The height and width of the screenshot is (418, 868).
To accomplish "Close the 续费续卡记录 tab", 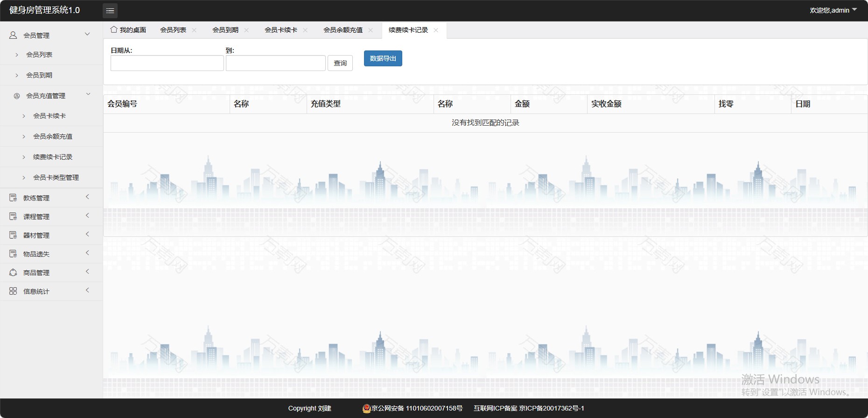I will [436, 30].
